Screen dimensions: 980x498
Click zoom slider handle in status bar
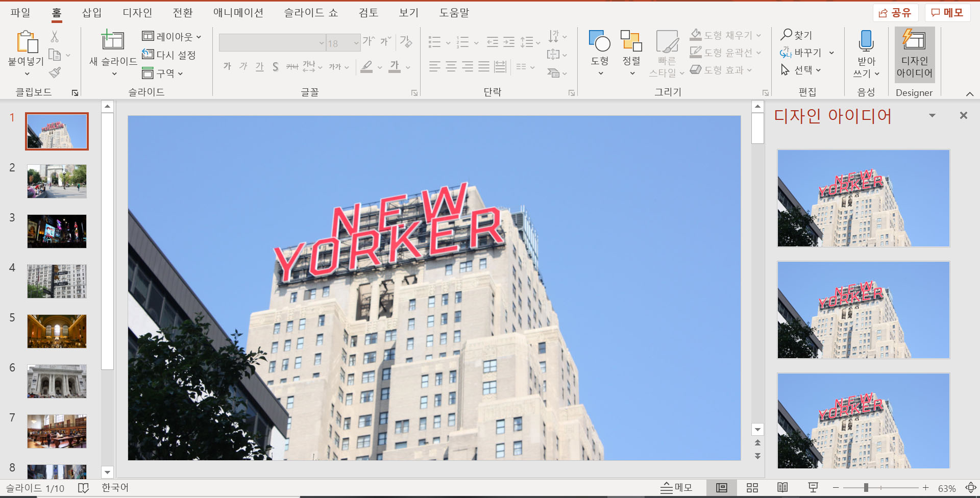(866, 488)
